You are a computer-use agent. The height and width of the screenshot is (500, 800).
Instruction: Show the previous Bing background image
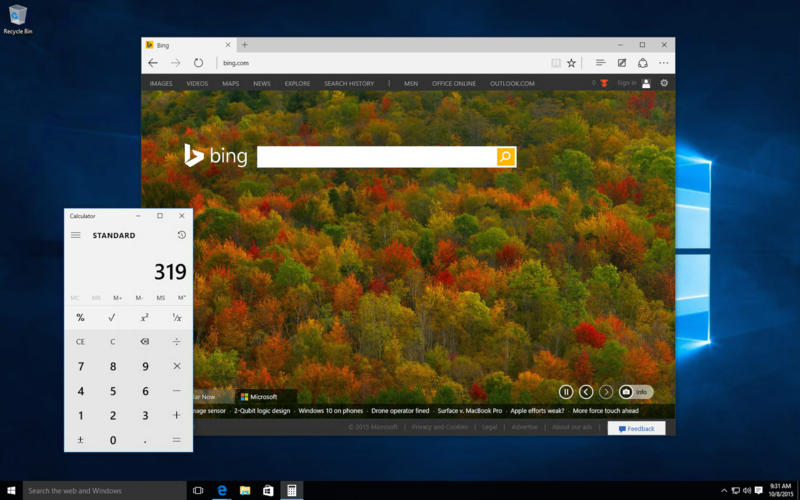click(586, 392)
